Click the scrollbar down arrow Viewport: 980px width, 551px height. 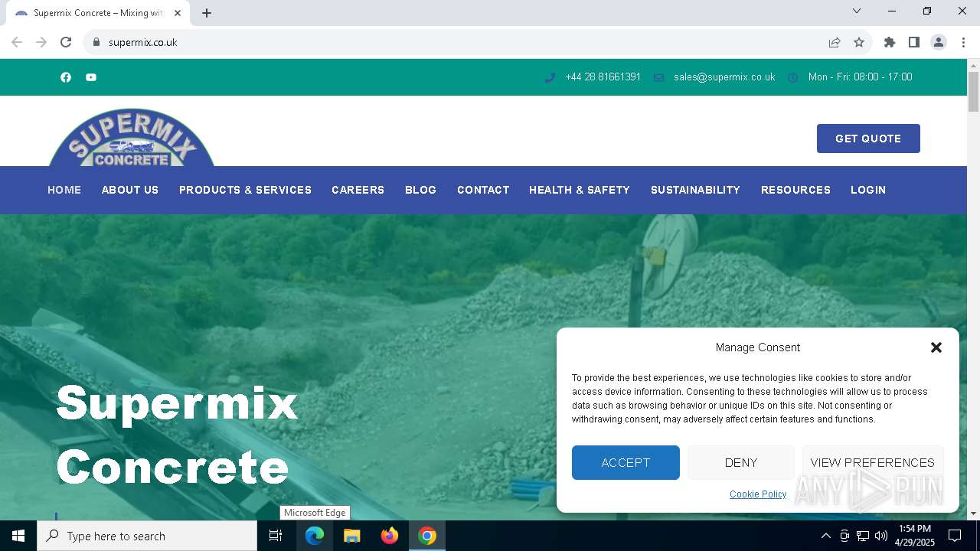(x=973, y=514)
